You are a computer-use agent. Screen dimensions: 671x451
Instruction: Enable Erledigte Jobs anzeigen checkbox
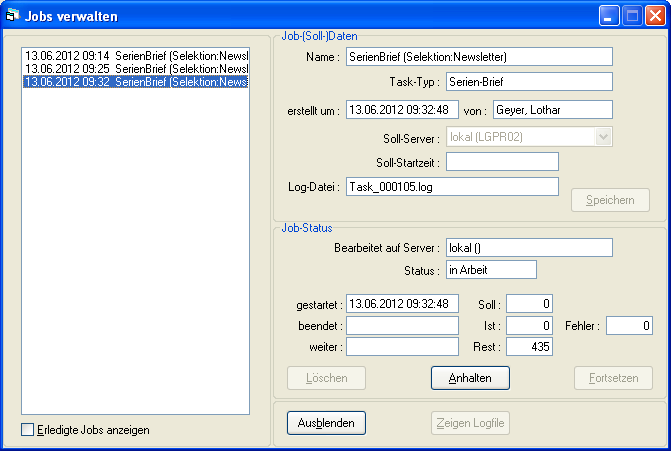(x=28, y=430)
